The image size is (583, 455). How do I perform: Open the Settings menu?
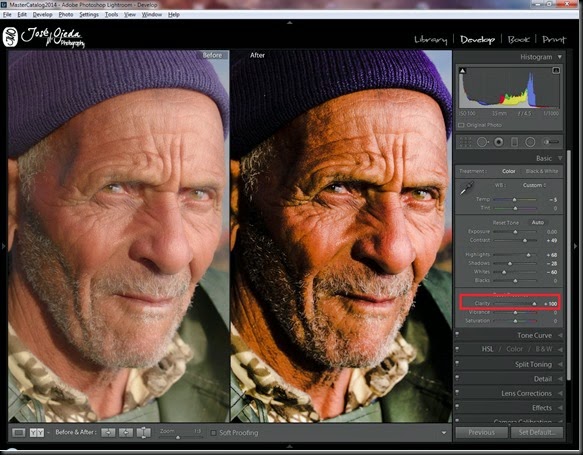pyautogui.click(x=89, y=14)
